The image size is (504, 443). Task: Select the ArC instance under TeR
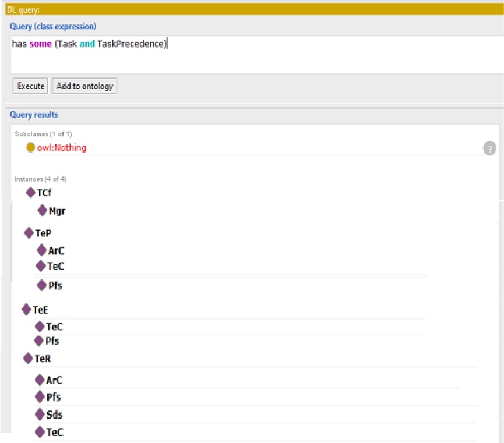tap(54, 380)
